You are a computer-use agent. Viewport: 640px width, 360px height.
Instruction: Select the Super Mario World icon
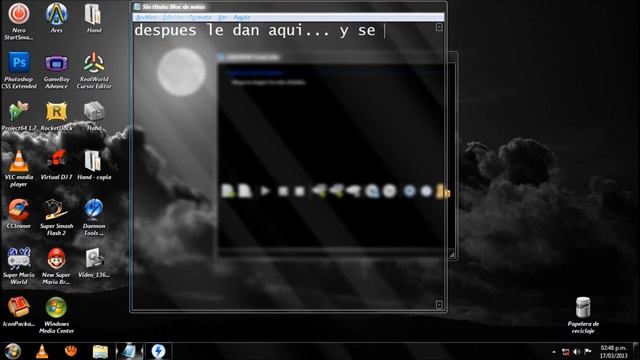[x=19, y=266]
